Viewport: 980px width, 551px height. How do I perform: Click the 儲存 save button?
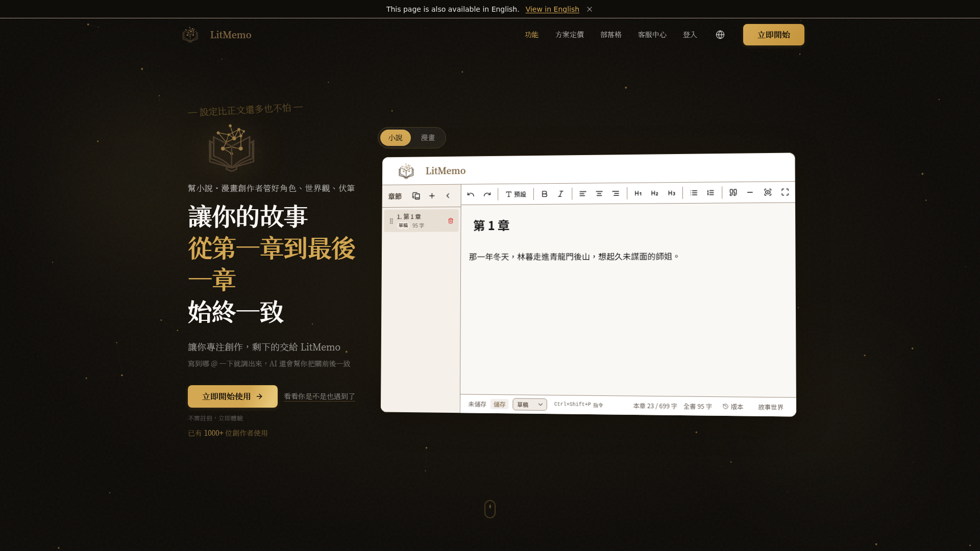499,404
